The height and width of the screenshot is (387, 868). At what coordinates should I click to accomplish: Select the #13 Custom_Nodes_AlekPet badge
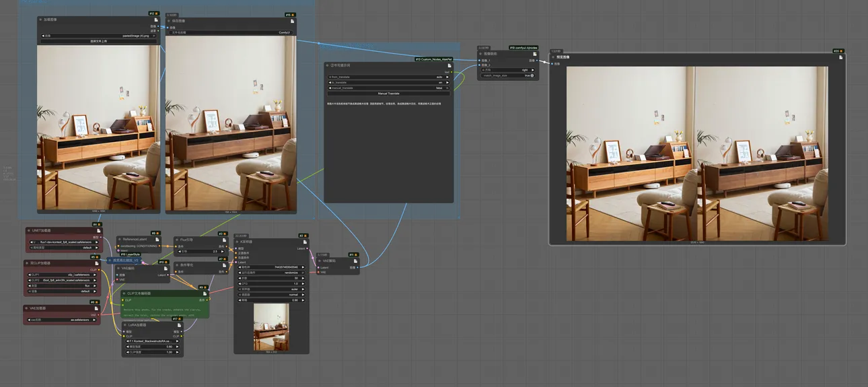click(435, 59)
